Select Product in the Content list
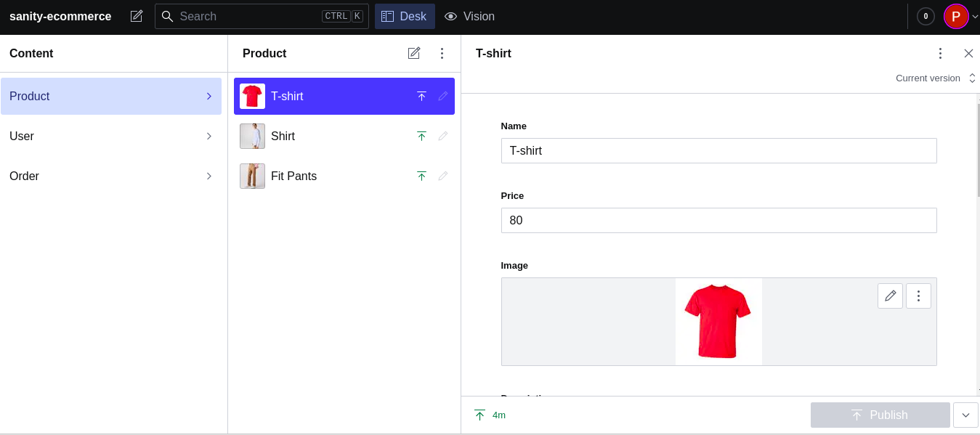Viewport: 980px width, 435px height. point(111,96)
